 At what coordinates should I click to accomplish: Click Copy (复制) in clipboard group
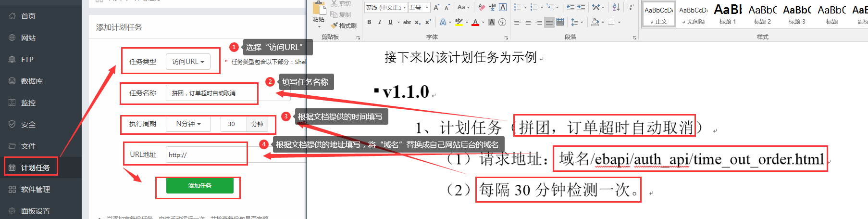pos(341,15)
